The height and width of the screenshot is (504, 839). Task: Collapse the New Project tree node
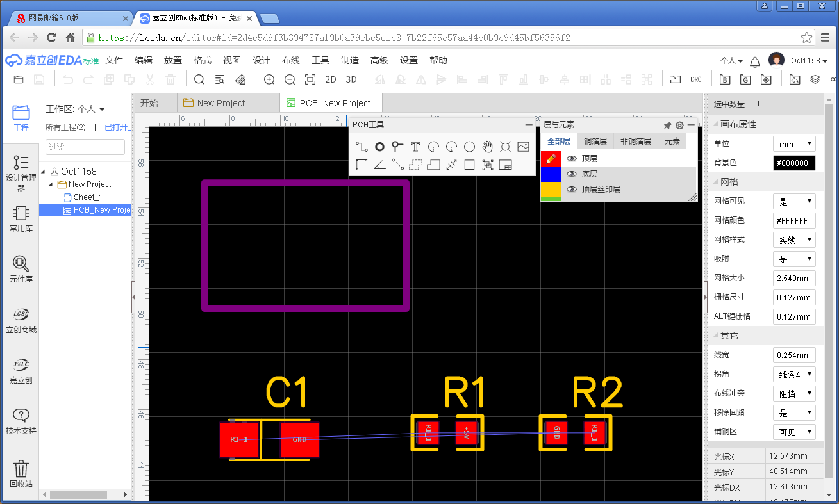point(51,184)
